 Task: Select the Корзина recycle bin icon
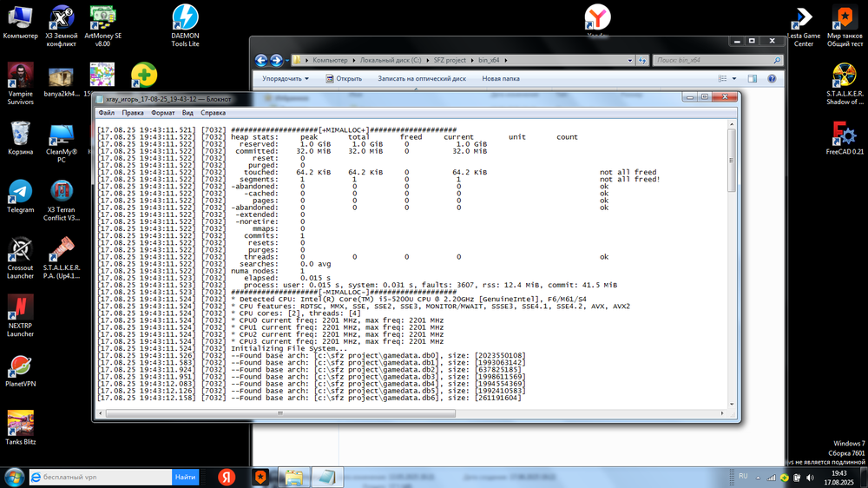coord(21,137)
